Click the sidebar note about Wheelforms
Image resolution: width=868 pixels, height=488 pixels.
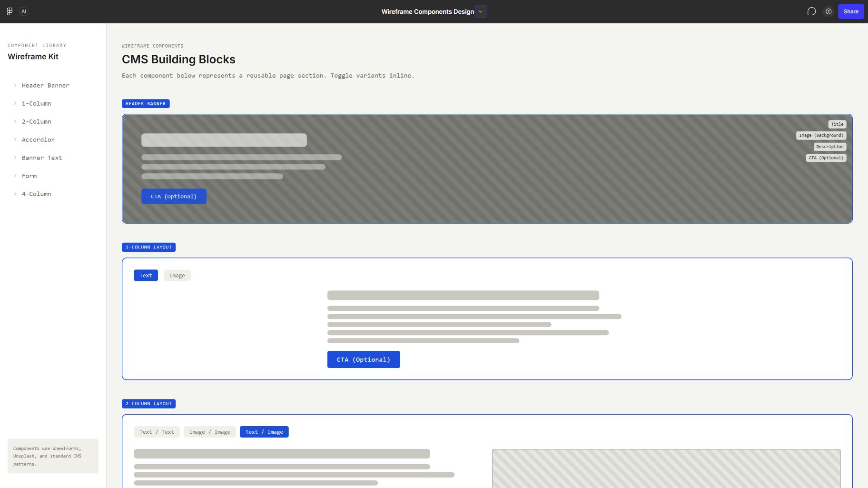pos(53,456)
